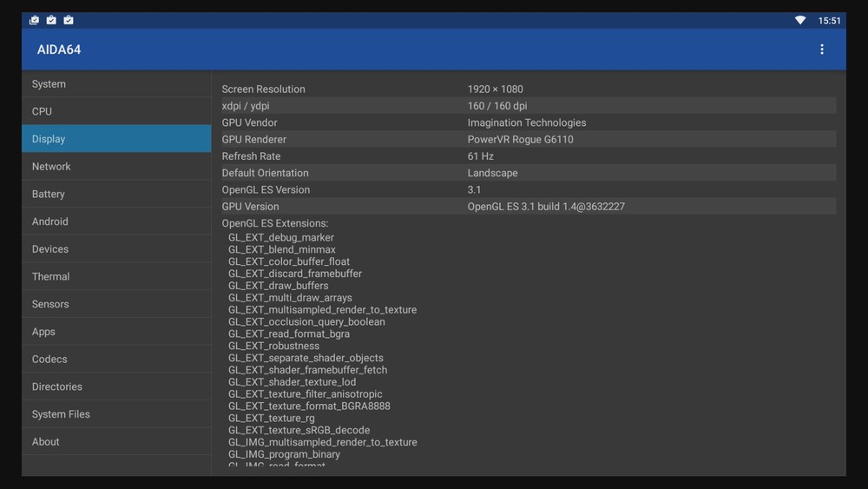Open Battery information

point(116,195)
